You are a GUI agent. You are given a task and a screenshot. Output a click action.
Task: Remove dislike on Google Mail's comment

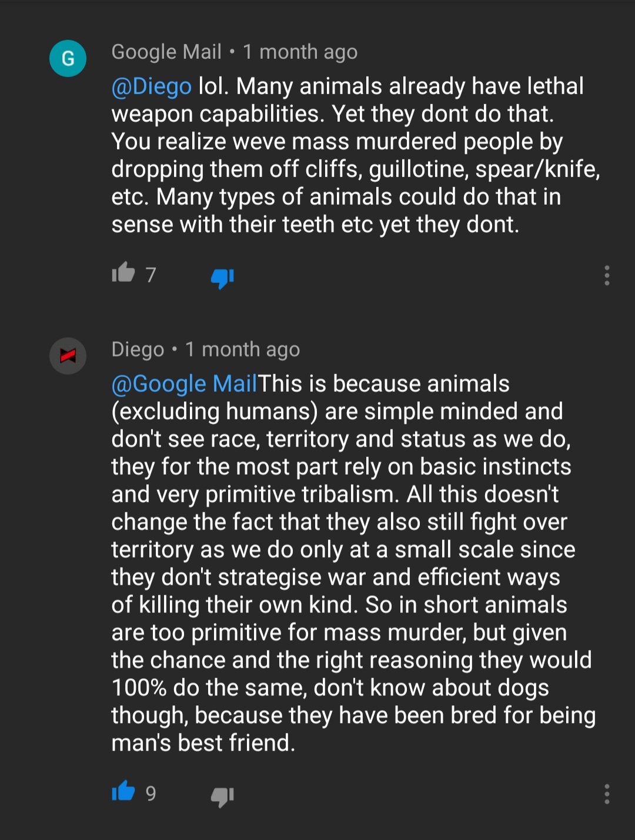(222, 278)
